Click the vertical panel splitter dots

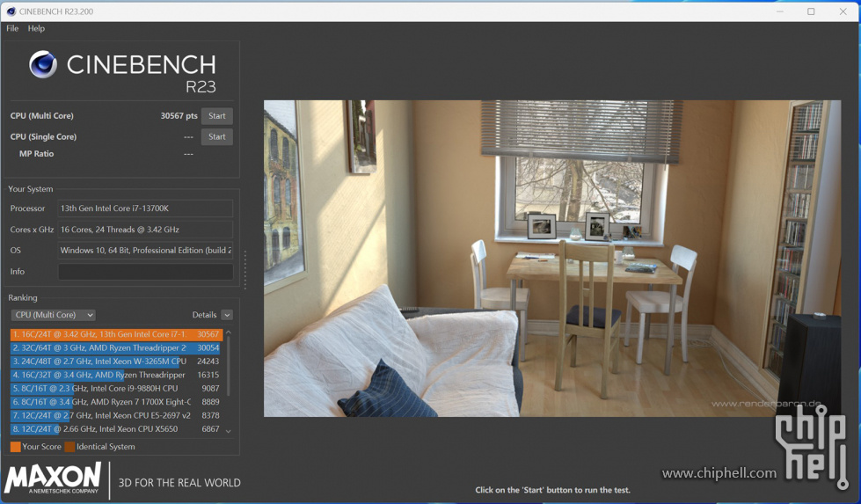pos(244,269)
